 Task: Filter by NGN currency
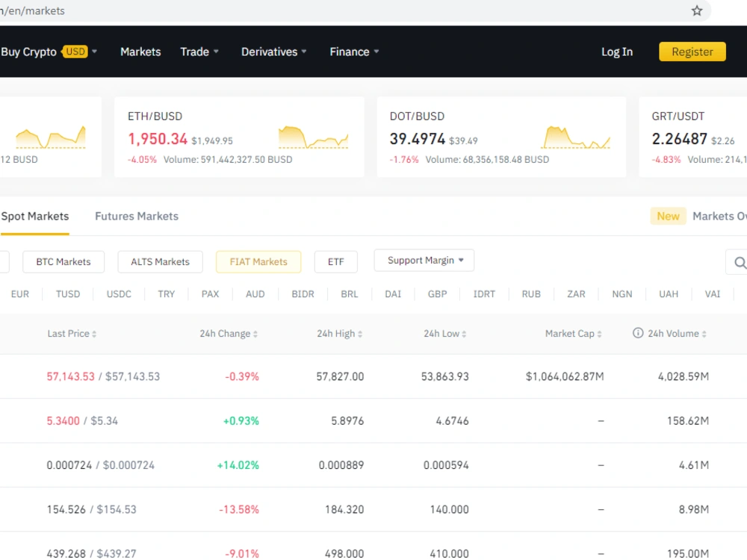622,293
